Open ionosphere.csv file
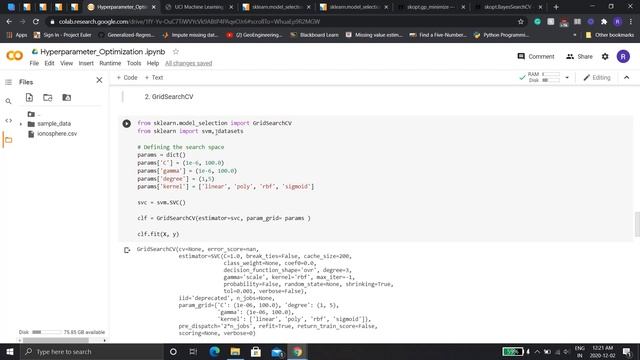The height and width of the screenshot is (360, 640). click(57, 134)
